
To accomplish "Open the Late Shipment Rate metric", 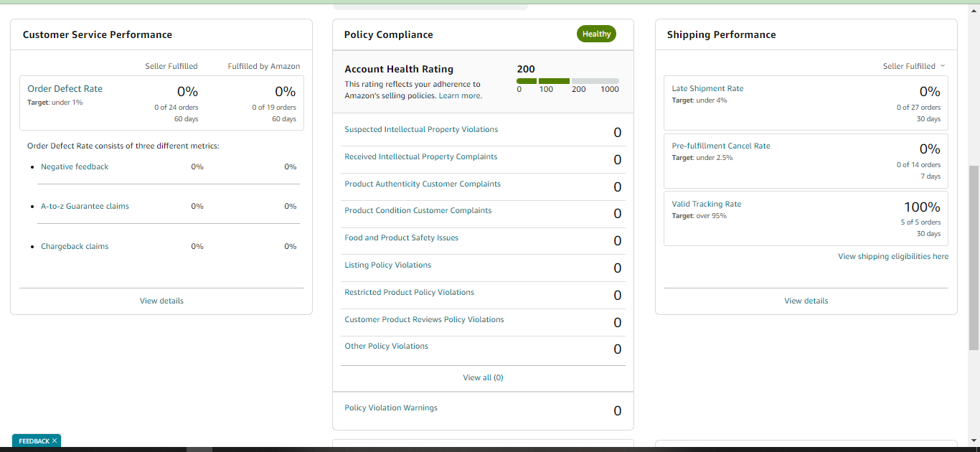I will coord(707,88).
